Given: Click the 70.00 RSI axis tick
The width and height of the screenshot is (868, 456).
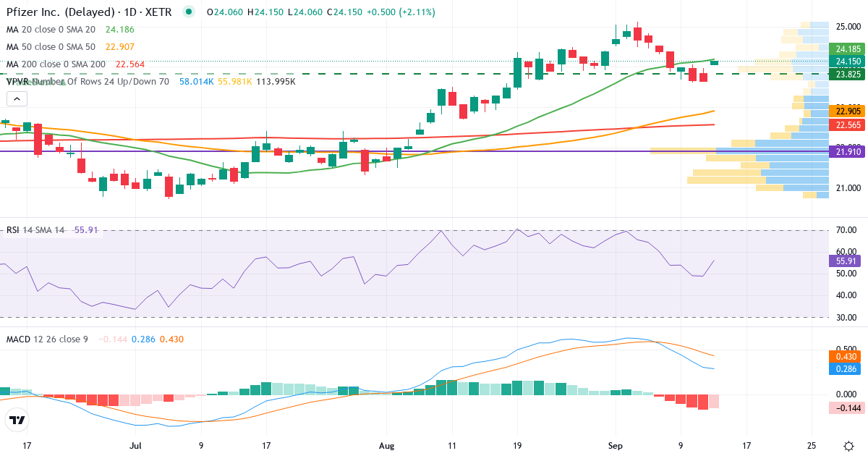Looking at the screenshot, I should (848, 230).
